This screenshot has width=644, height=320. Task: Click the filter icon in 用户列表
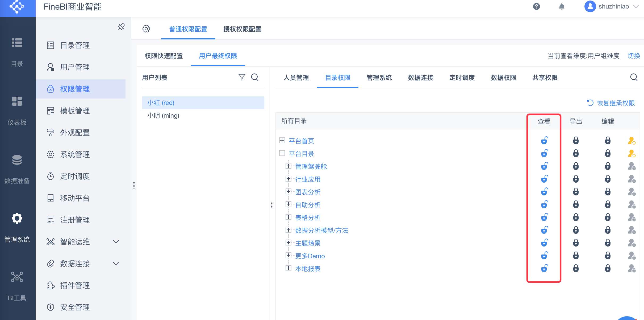[x=242, y=77]
